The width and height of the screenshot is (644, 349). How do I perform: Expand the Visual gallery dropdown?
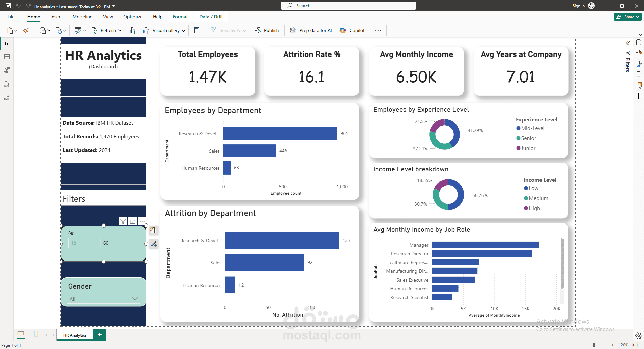click(x=183, y=31)
